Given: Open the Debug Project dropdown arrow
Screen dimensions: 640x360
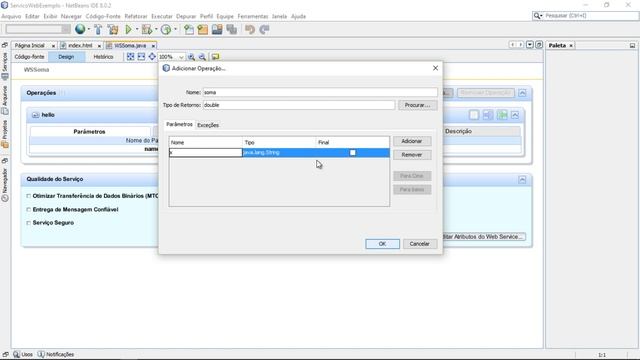Looking at the screenshot, I should [156, 29].
